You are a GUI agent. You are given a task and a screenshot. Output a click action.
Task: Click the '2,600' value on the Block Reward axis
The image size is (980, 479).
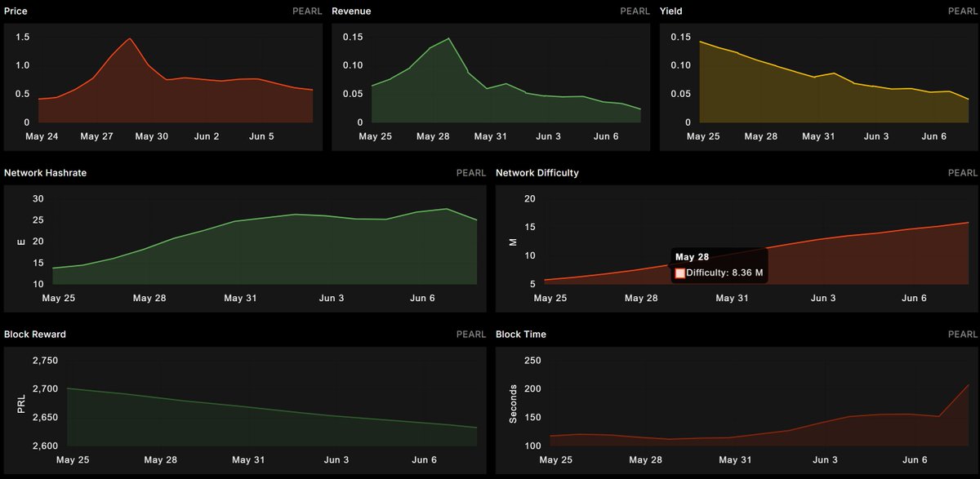coord(45,446)
